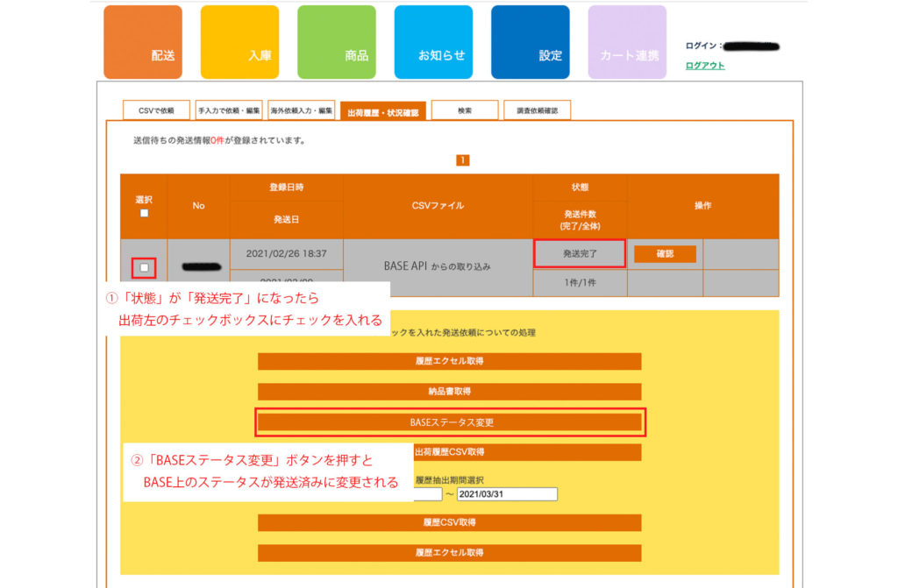This screenshot has height=588, width=898.
Task: Open the 調査依頼確認 tab
Action: tap(537, 110)
